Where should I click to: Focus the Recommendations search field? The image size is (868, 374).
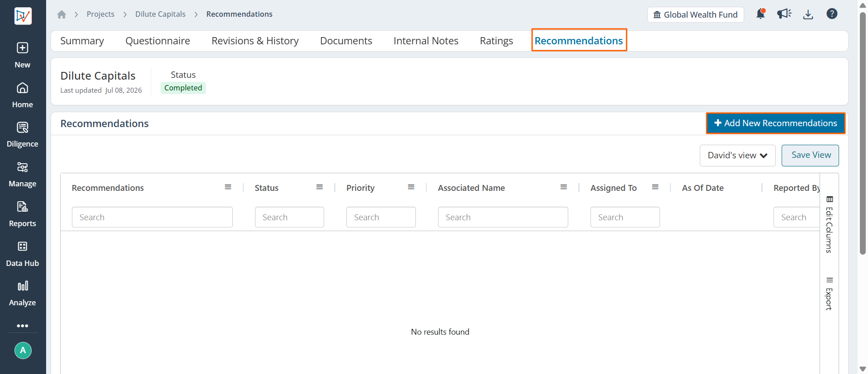point(152,217)
